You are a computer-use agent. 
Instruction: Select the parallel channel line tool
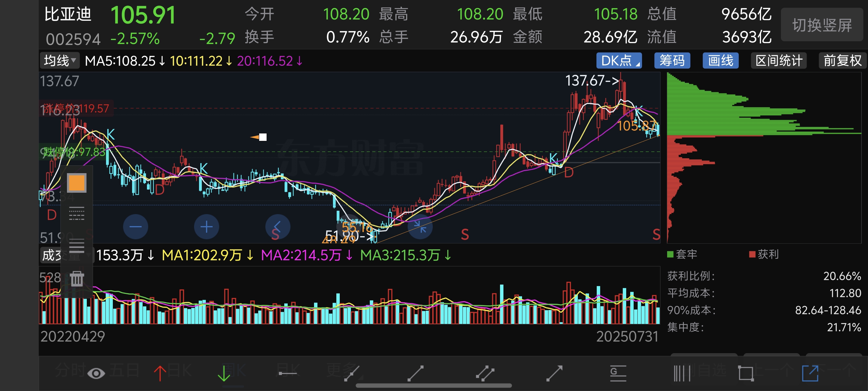click(485, 373)
